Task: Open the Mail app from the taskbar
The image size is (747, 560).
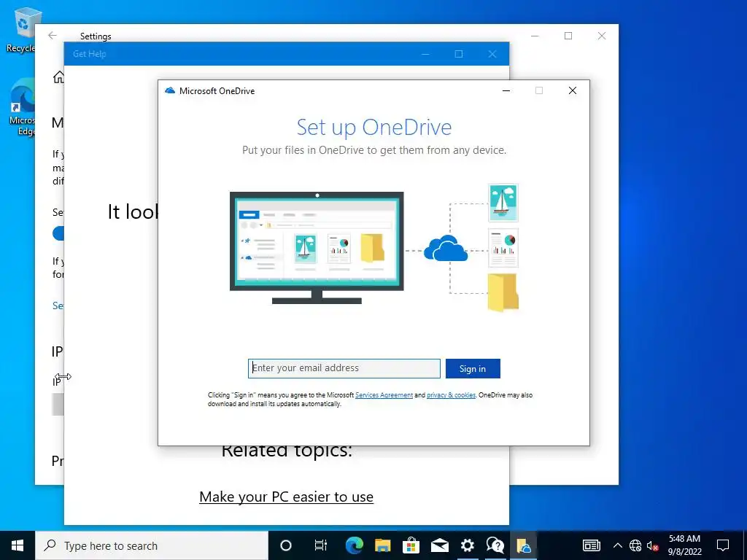Action: click(439, 545)
